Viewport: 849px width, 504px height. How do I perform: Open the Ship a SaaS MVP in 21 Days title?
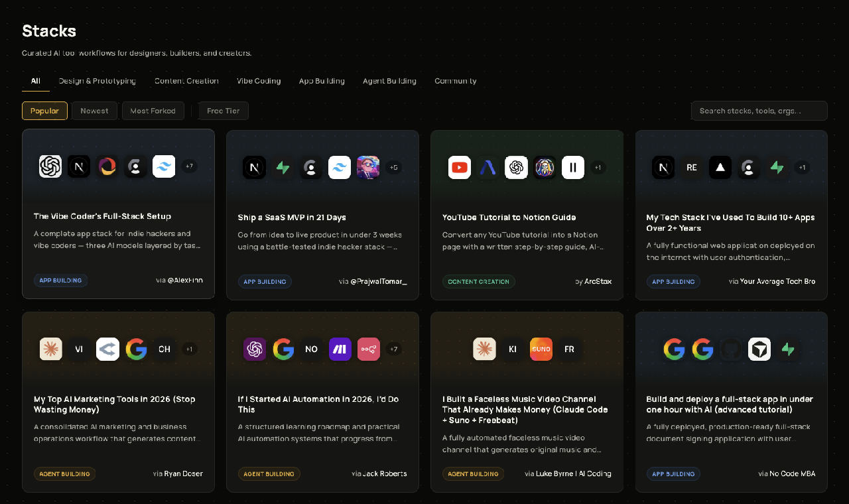pyautogui.click(x=292, y=218)
